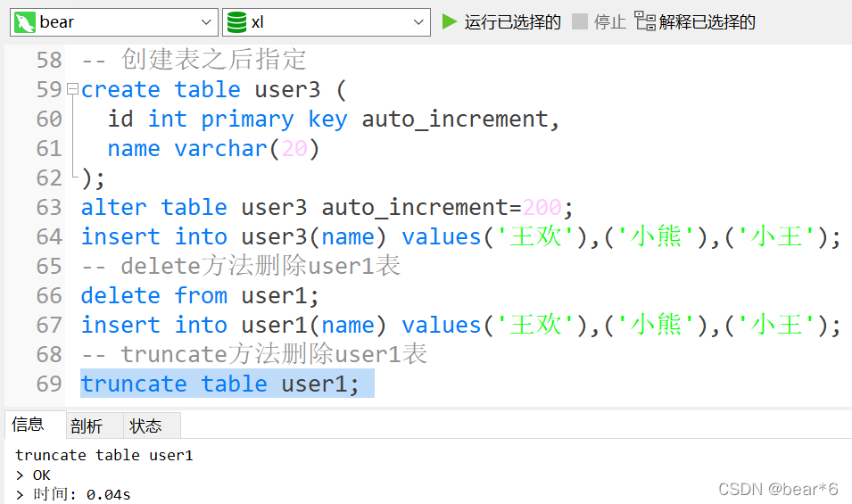The width and height of the screenshot is (852, 504).
Task: Click the MySQL dolphin connection icon
Action: (24, 22)
